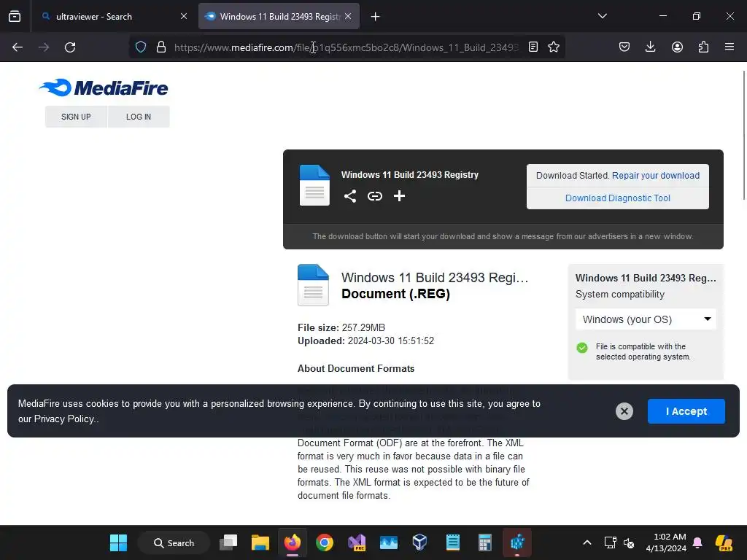
Task: Share the file using share icon
Action: tap(350, 196)
